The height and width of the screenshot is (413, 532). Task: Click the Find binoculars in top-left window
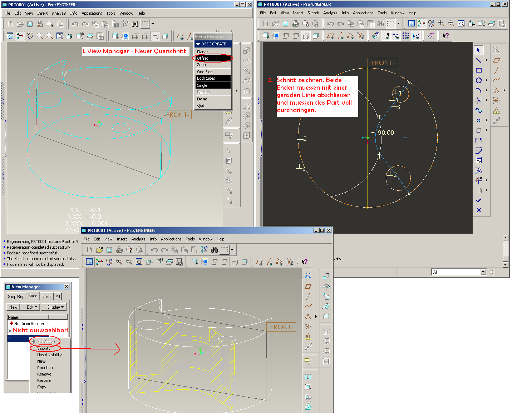[135, 24]
